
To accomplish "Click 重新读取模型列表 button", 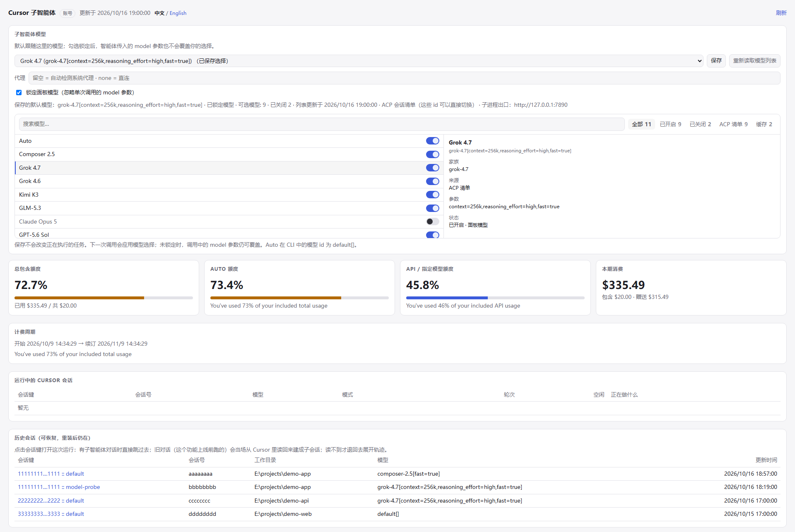I will [x=754, y=61].
